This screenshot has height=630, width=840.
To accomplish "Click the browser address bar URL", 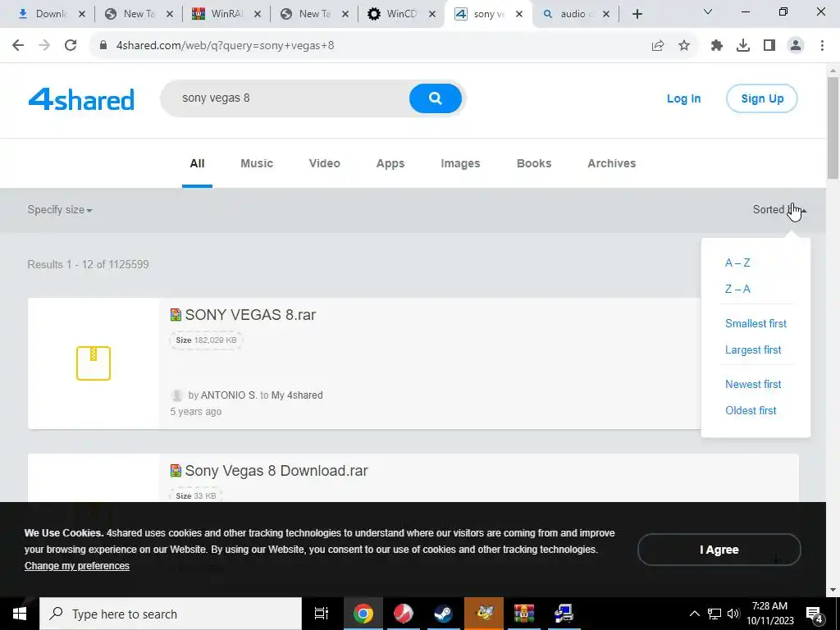I will point(225,46).
